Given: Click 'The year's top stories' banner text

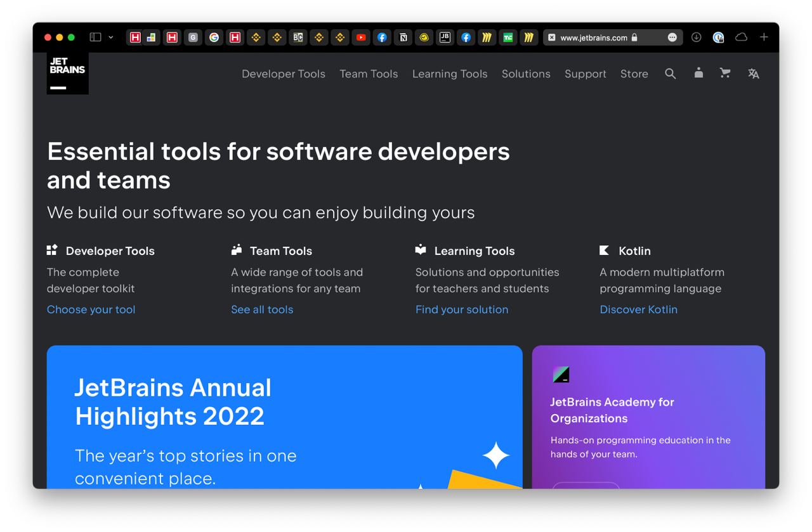Looking at the screenshot, I should (186, 467).
